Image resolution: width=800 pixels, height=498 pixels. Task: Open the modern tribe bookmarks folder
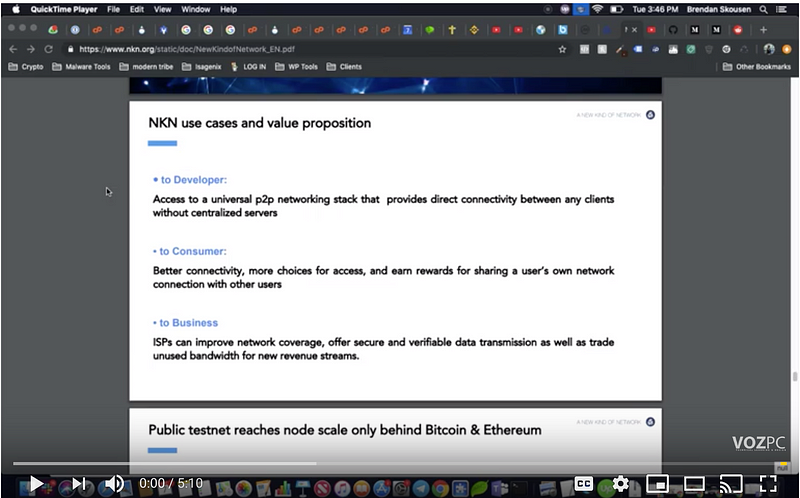(146, 67)
